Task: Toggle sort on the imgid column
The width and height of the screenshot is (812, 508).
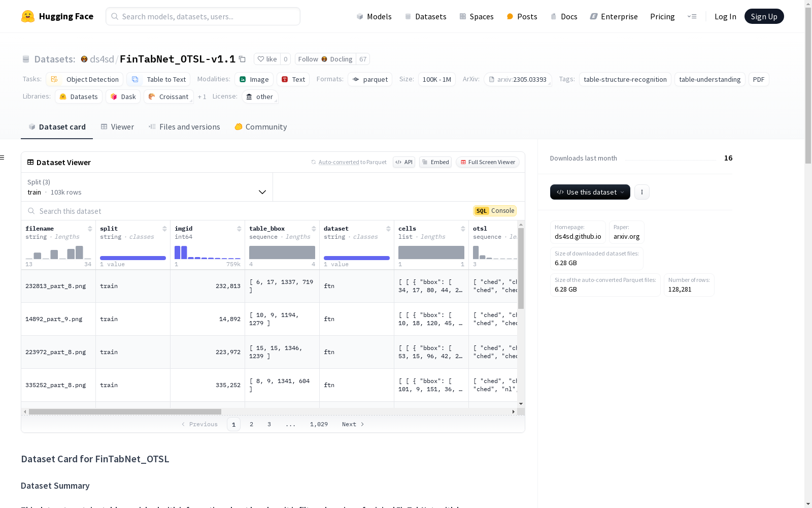Action: click(x=239, y=229)
